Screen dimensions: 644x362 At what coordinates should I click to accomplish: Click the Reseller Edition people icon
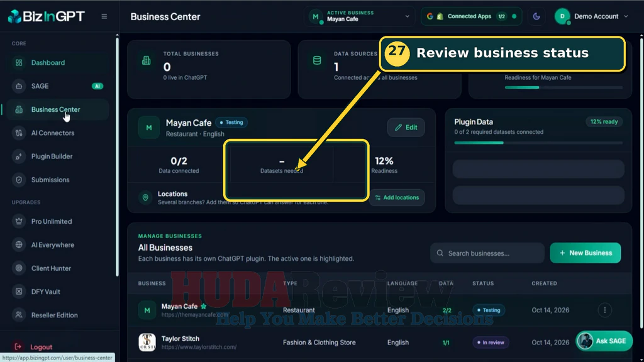[x=19, y=315]
